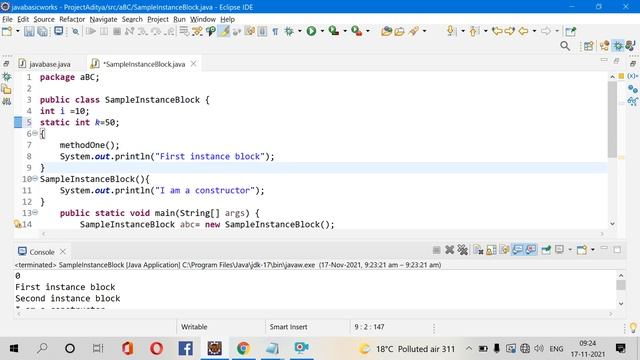Open the Refactor menu

(72, 19)
